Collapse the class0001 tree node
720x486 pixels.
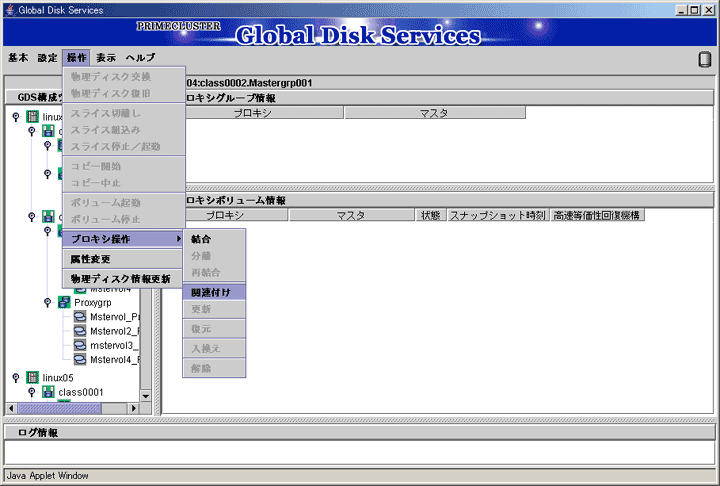click(31, 392)
